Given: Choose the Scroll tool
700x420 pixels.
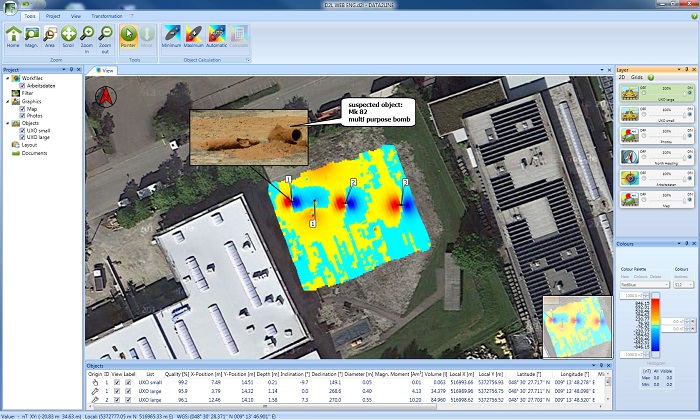Looking at the screenshot, I should (x=68, y=35).
